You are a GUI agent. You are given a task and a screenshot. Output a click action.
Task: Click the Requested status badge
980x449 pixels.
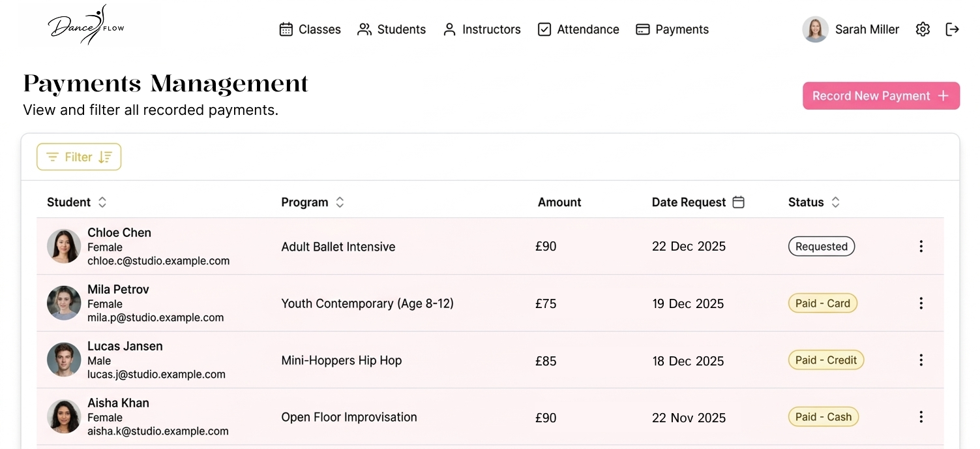pos(821,247)
